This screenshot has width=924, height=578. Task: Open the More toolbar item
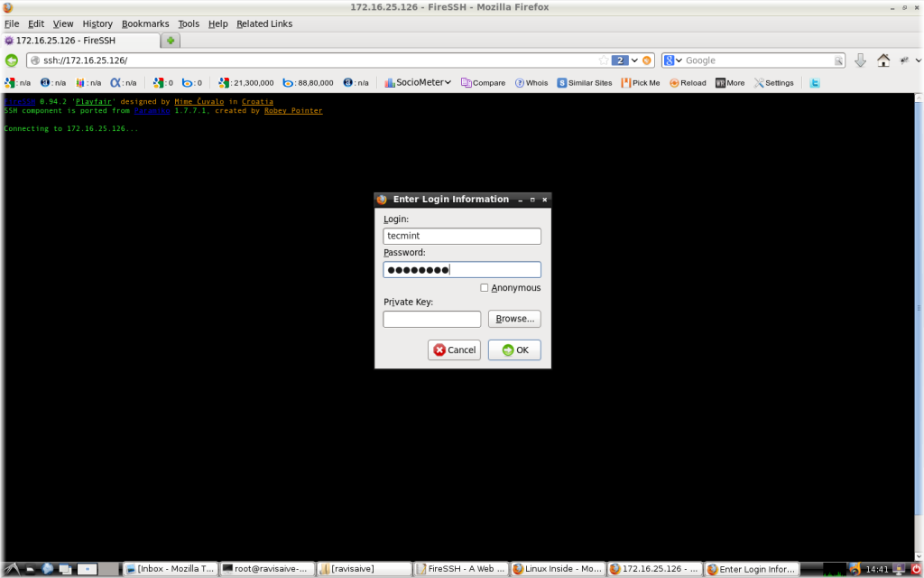730,82
